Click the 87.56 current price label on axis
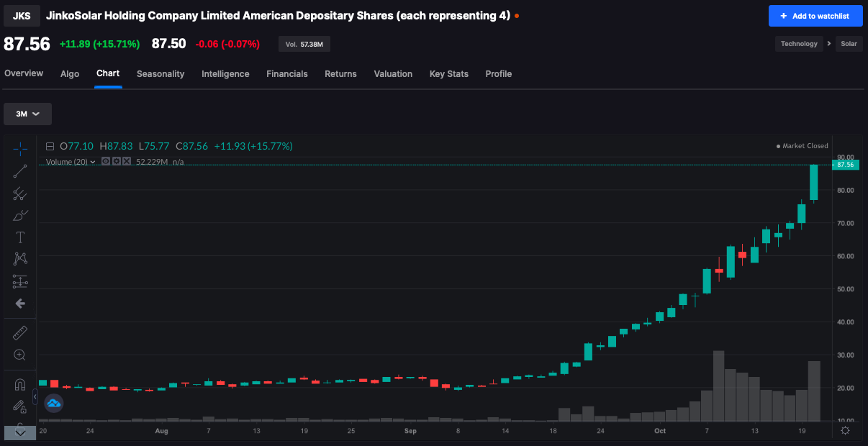Screen dimensions: 868x446 (846, 165)
